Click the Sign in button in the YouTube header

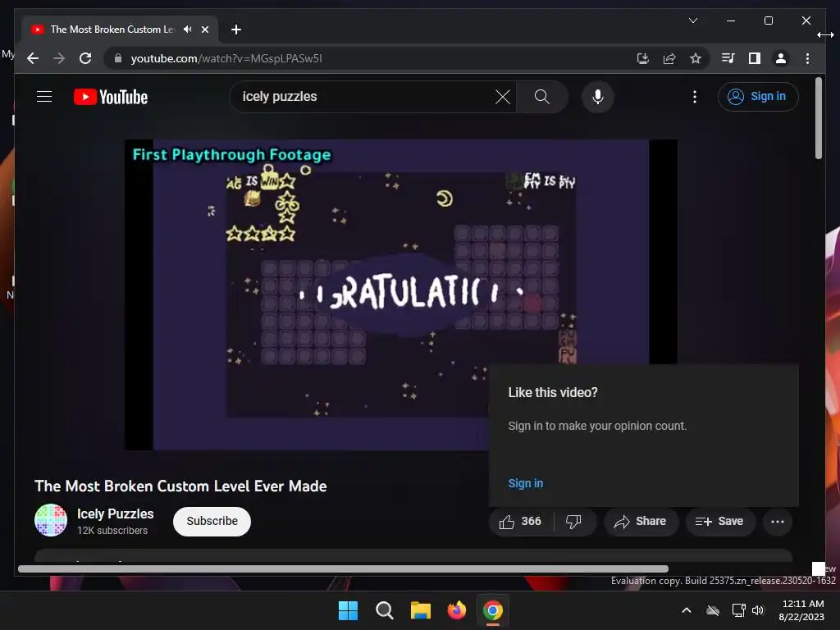pos(758,97)
